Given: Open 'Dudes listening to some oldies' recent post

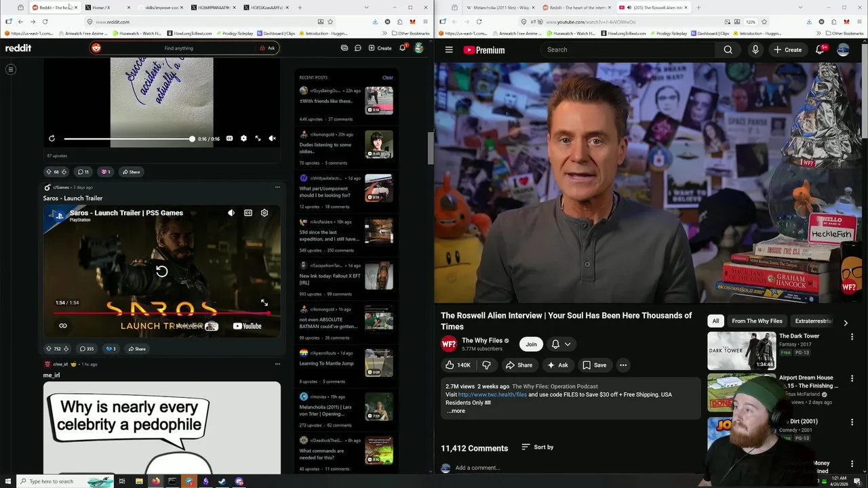Looking at the screenshot, I should pos(325,148).
